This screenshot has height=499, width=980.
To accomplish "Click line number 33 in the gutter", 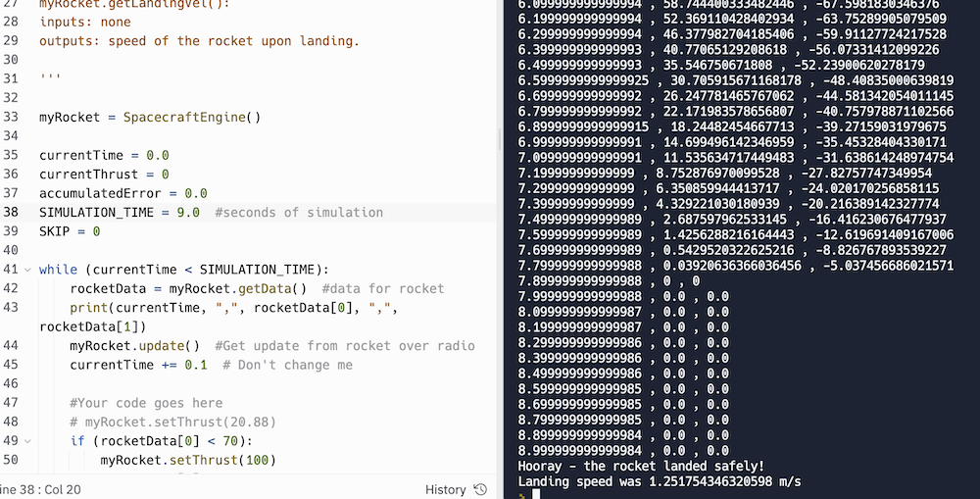I will pyautogui.click(x=11, y=117).
